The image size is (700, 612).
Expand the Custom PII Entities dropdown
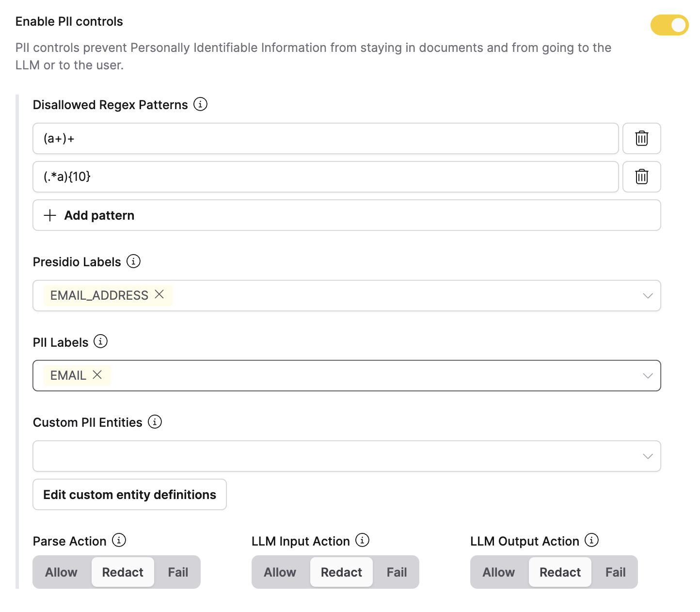pos(648,456)
